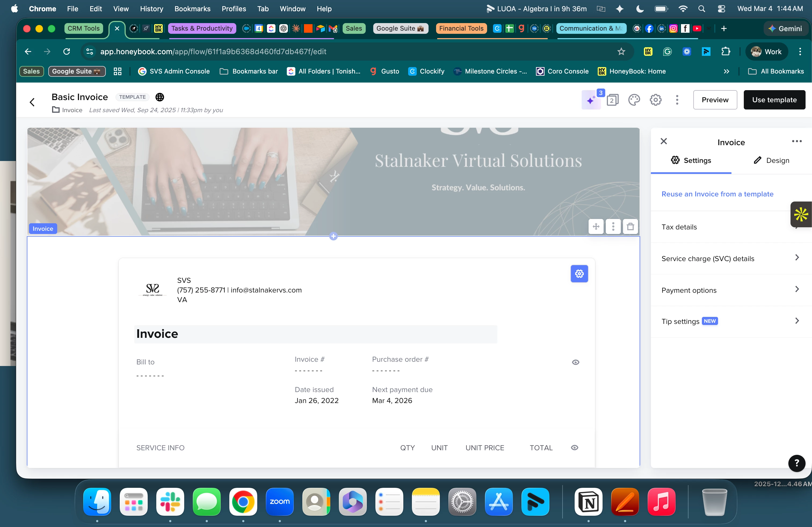Image resolution: width=812 pixels, height=527 pixels.
Task: Click the plus icon to add block
Action: (333, 236)
